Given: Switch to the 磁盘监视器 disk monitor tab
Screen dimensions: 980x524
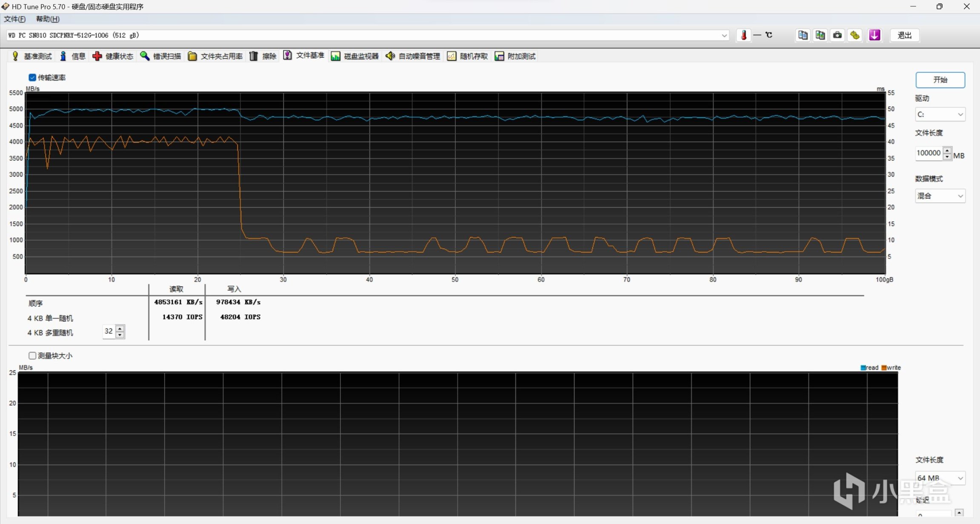Looking at the screenshot, I should (x=354, y=56).
